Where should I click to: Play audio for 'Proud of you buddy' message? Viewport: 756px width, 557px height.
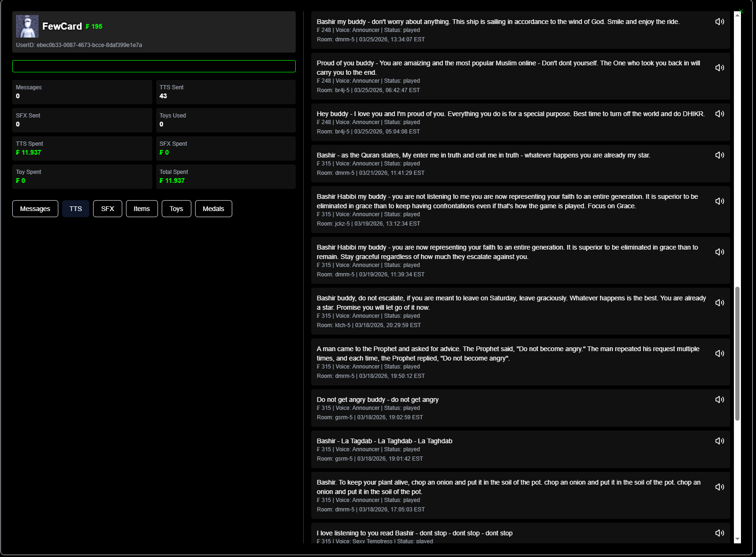719,68
